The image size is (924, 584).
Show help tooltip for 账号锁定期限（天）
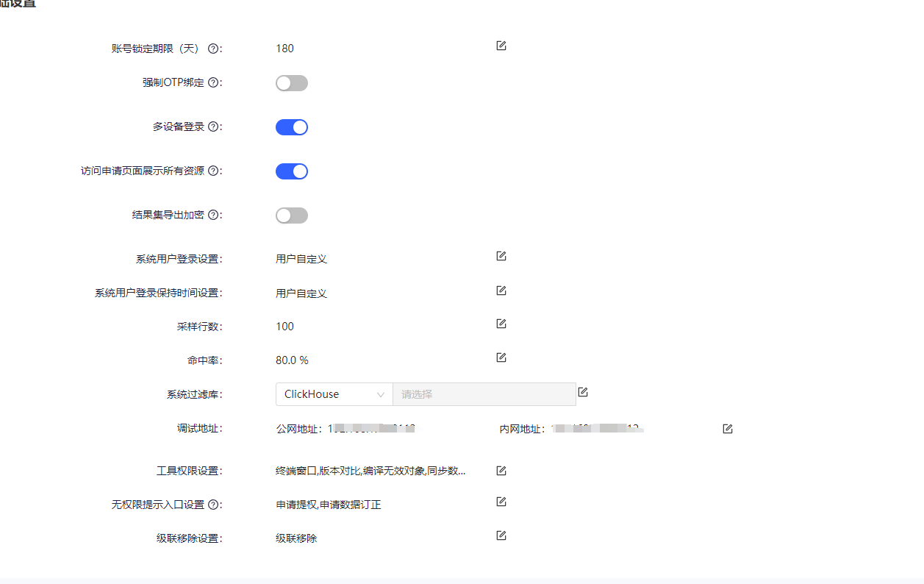(x=213, y=49)
